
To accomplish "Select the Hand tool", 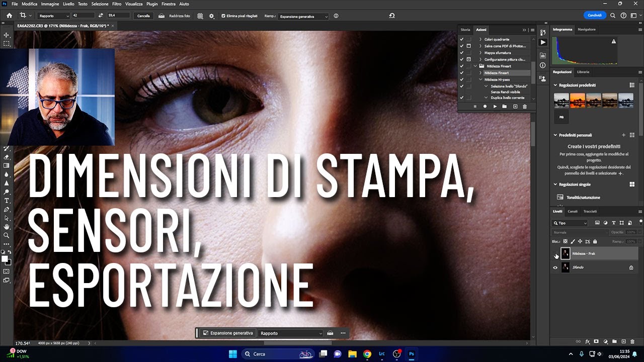I will coord(7,227).
